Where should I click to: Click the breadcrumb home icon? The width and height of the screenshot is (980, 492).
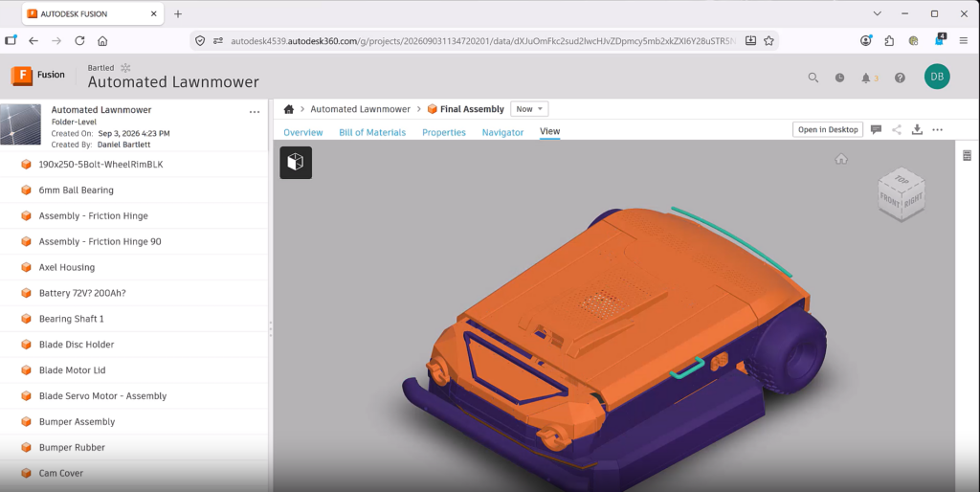click(x=289, y=109)
